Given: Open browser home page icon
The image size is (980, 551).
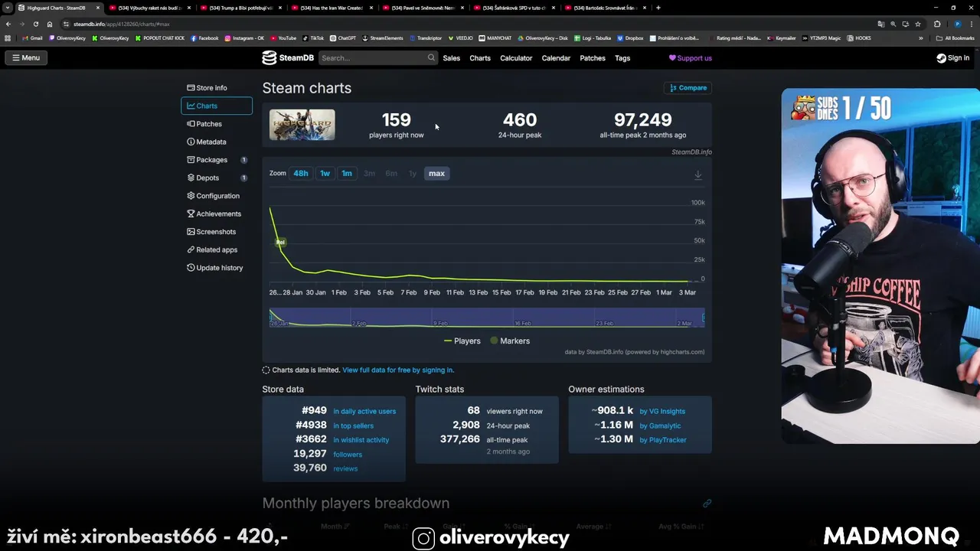Looking at the screenshot, I should pos(50,24).
